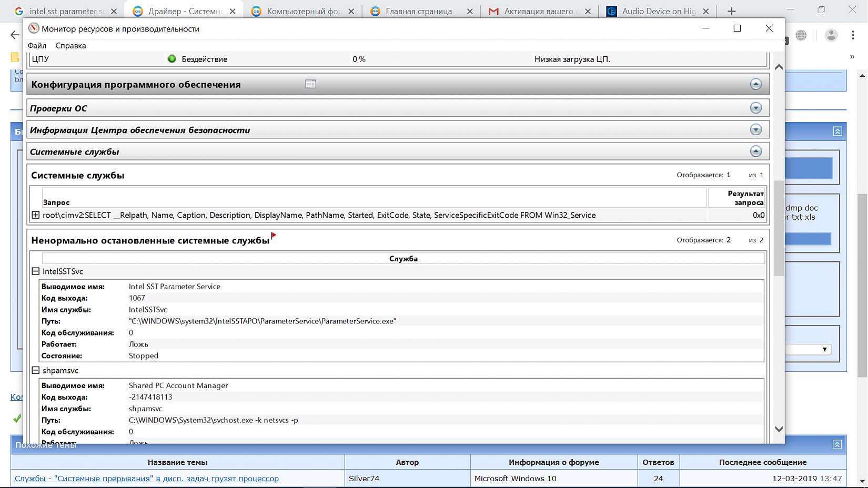Select the svchost.exe -k netsvcs path
The width and height of the screenshot is (868, 488).
(x=214, y=420)
